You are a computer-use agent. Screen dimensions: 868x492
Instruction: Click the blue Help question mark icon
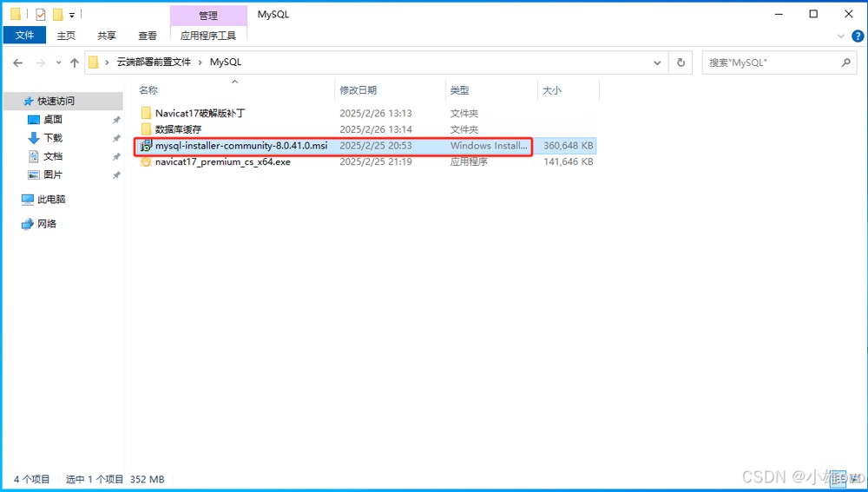(x=858, y=36)
